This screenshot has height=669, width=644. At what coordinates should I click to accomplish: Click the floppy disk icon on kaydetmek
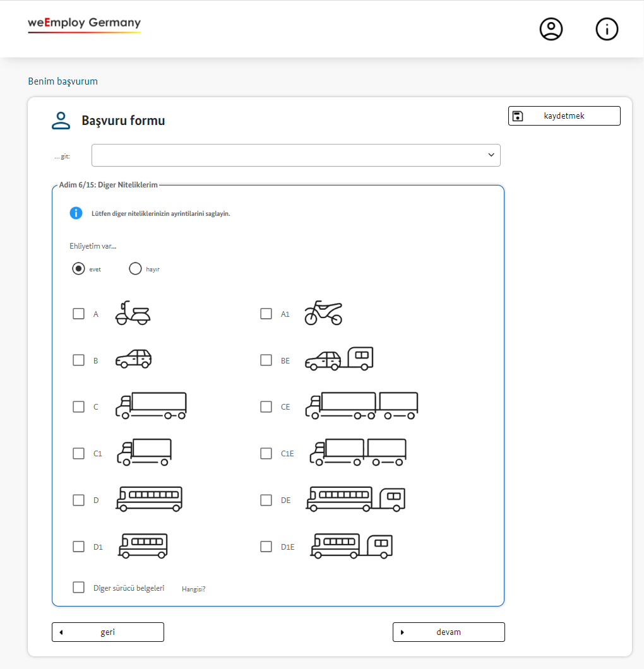[518, 116]
